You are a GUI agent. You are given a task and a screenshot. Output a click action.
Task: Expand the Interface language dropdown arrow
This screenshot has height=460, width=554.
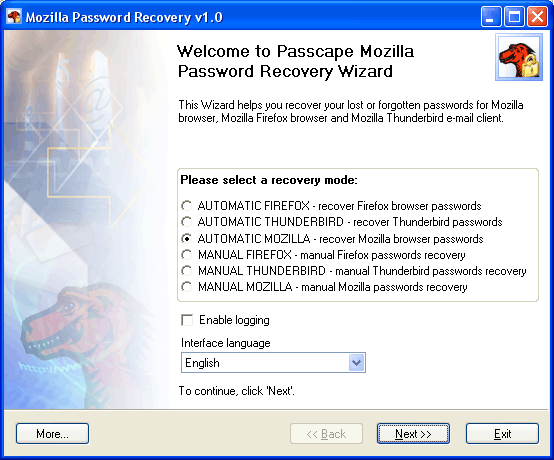pos(356,363)
